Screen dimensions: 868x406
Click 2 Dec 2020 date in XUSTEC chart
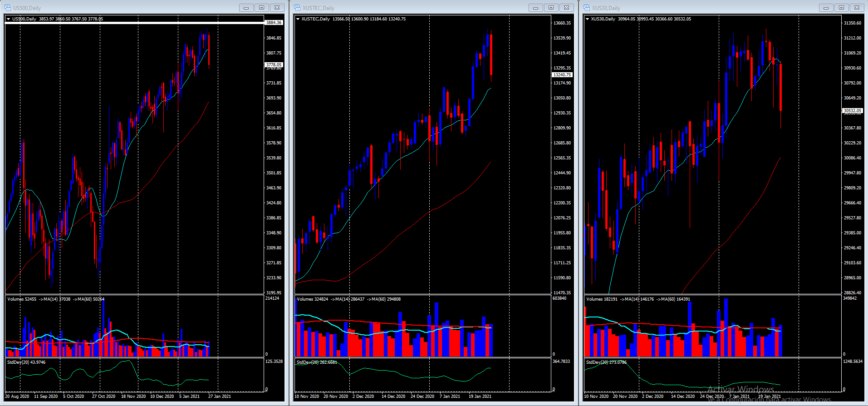[363, 396]
